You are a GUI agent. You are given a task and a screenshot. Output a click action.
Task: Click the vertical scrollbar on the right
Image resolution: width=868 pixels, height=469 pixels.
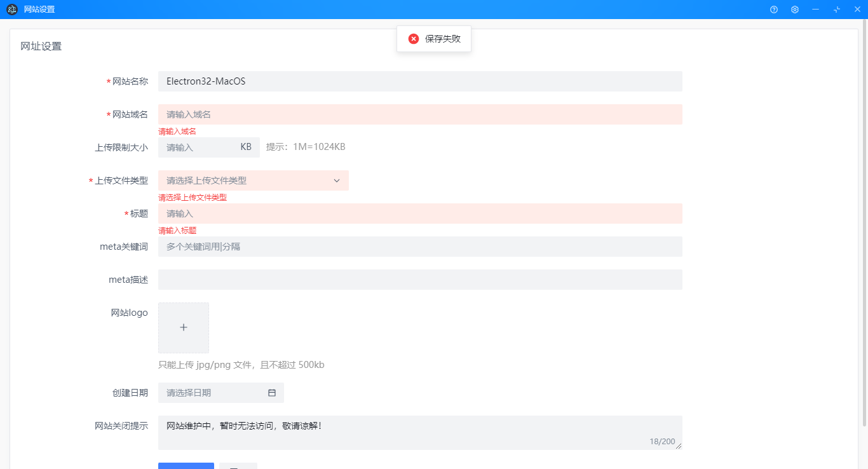[x=864, y=222]
